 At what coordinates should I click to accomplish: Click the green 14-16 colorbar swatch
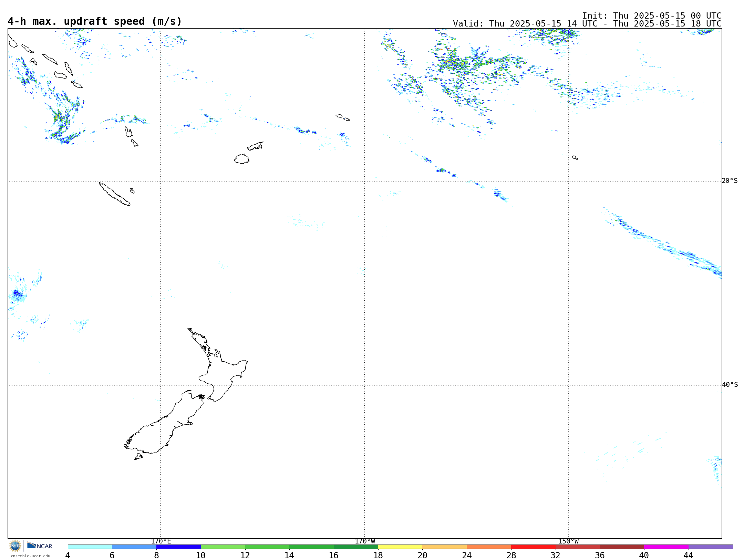tap(311, 547)
